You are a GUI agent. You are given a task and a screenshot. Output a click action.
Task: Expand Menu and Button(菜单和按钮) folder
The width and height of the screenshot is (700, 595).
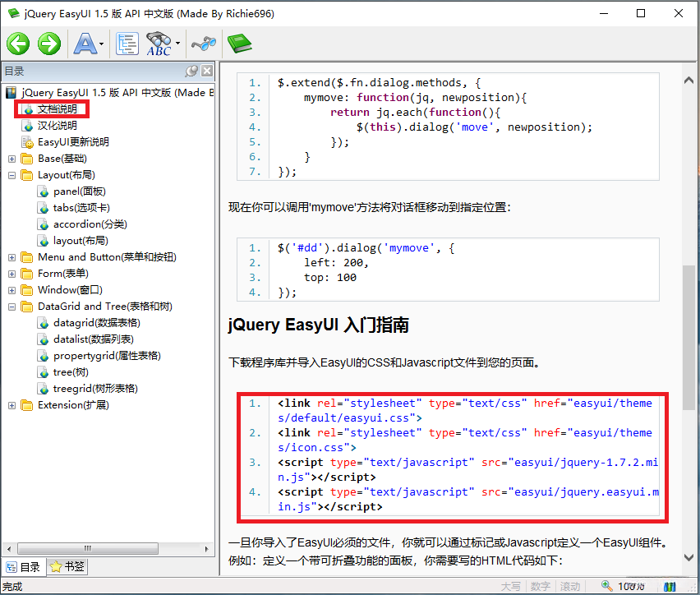(x=12, y=258)
